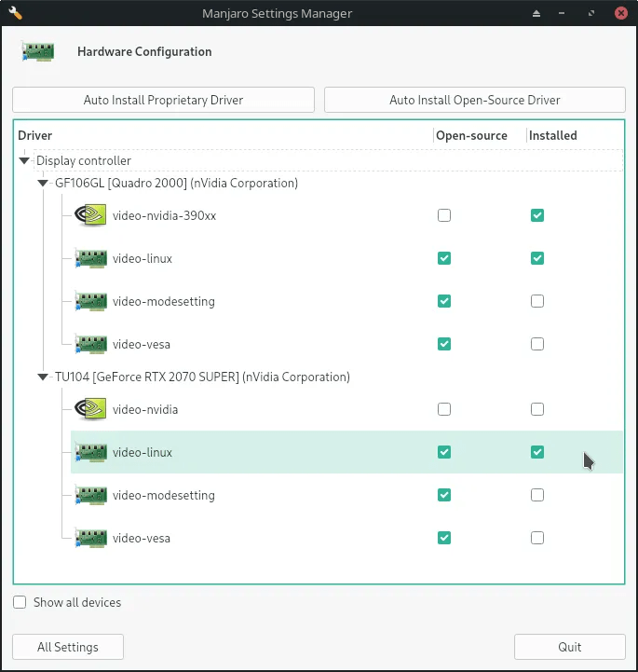Image resolution: width=638 pixels, height=672 pixels.
Task: Select video-modesetting text under Quadro 2000
Action: tap(164, 302)
